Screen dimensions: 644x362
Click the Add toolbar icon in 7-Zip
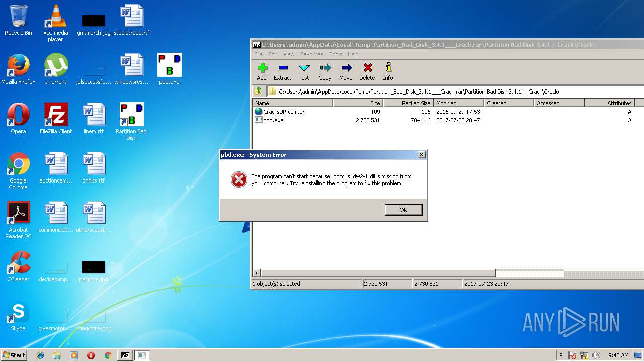tap(262, 71)
